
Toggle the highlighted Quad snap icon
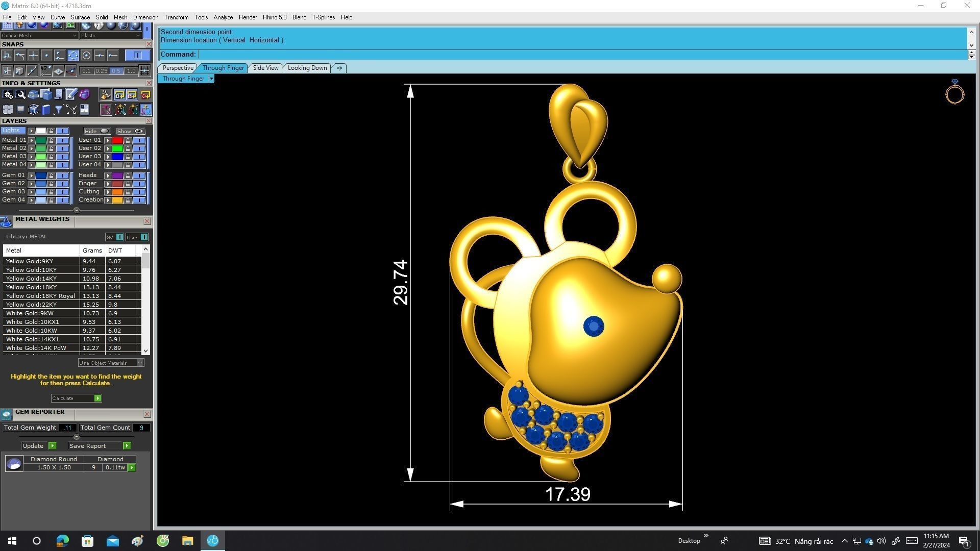[x=73, y=55]
